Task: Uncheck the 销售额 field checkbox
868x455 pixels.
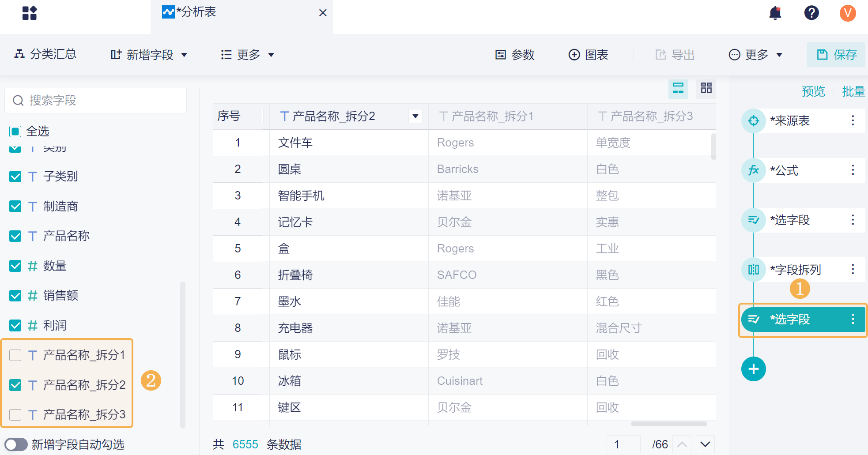Action: pyautogui.click(x=15, y=296)
